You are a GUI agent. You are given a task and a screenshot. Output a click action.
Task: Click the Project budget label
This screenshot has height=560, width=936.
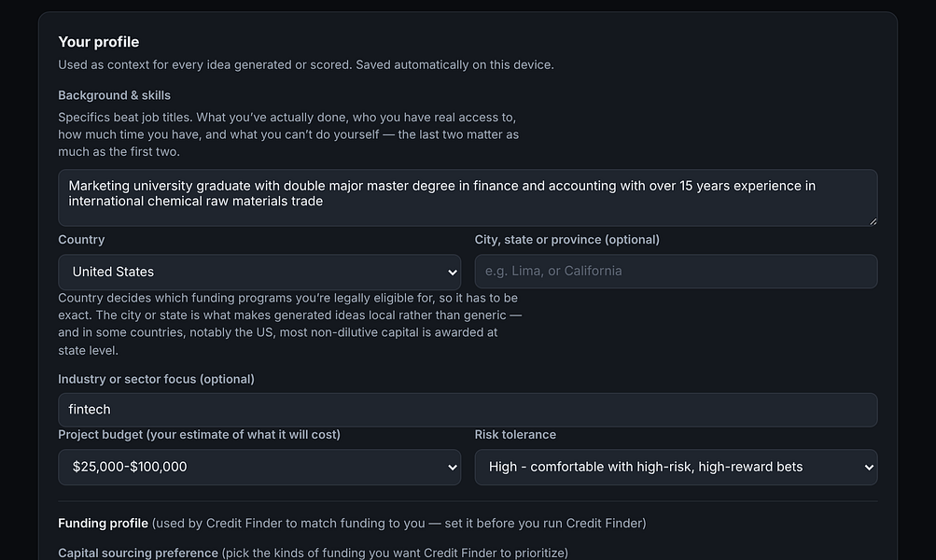tap(199, 435)
